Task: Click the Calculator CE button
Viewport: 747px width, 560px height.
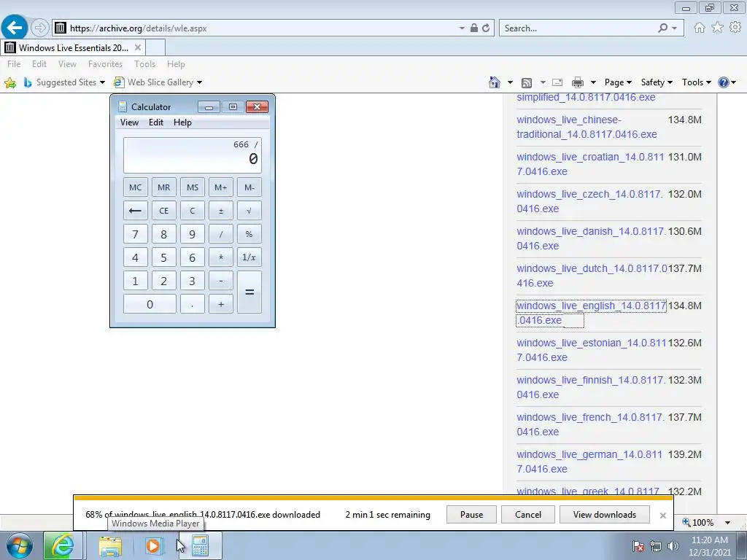Action: click(x=164, y=211)
